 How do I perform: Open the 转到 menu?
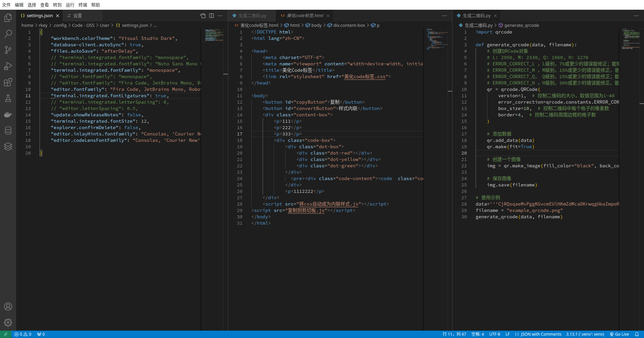tap(57, 5)
